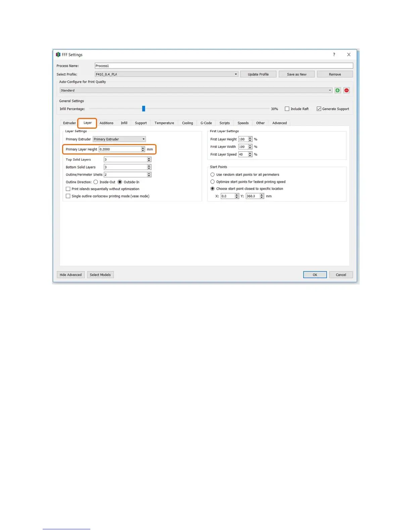Close the FFF Settings dialog
Viewport: 411px width, 532px height.
click(x=349, y=54)
